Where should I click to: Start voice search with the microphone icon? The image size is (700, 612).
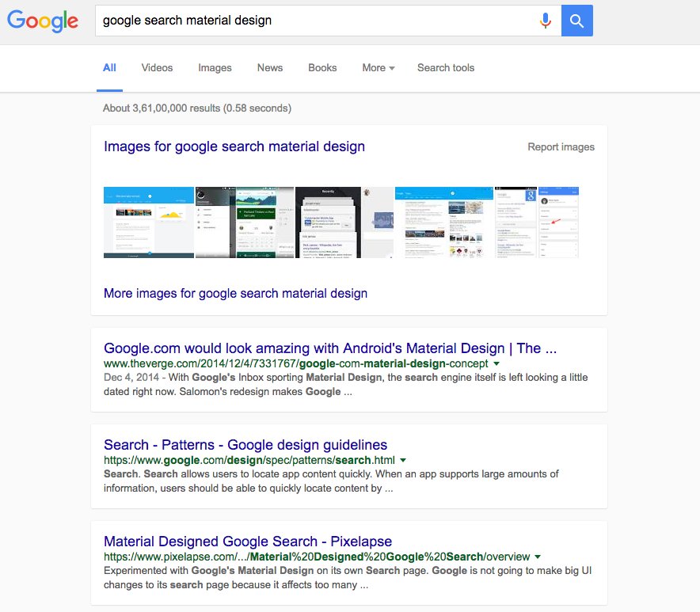tap(545, 21)
